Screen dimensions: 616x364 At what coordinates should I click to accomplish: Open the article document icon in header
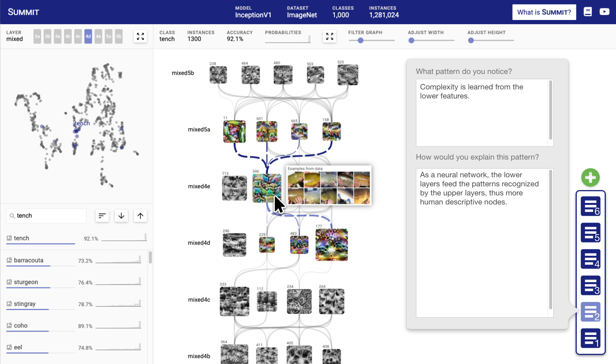[x=588, y=12]
